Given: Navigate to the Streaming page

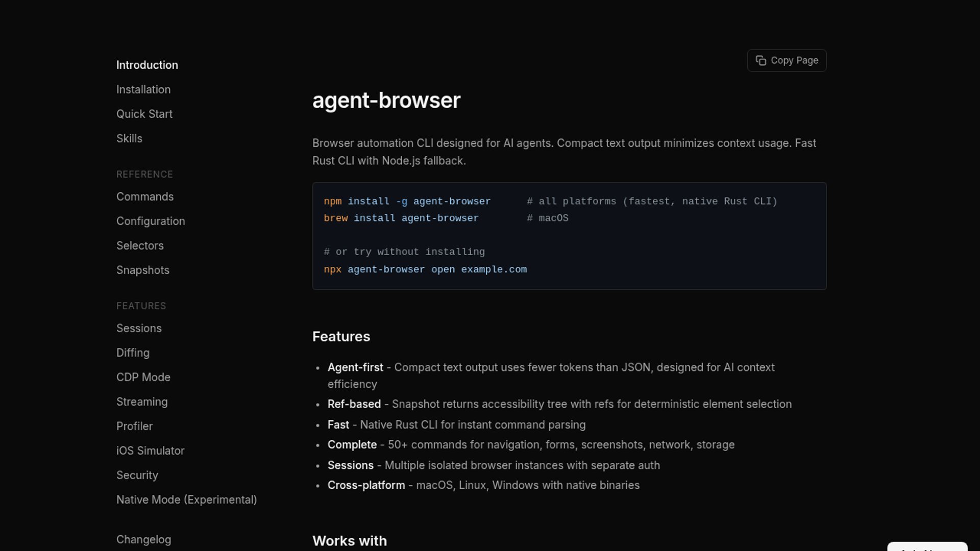Looking at the screenshot, I should [x=142, y=402].
